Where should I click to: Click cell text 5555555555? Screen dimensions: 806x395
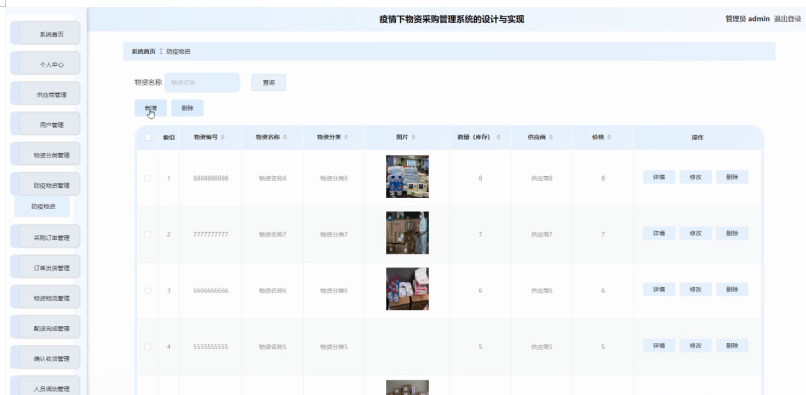[x=211, y=347]
